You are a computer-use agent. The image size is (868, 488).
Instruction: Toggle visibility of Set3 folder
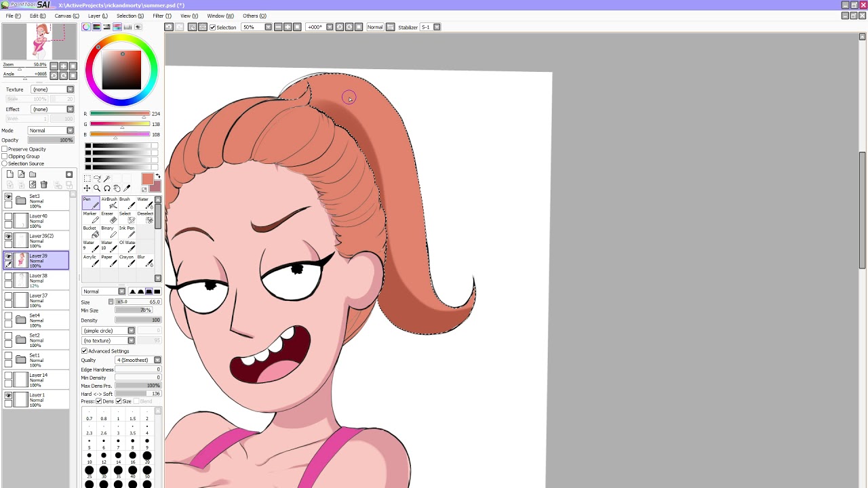click(x=8, y=197)
